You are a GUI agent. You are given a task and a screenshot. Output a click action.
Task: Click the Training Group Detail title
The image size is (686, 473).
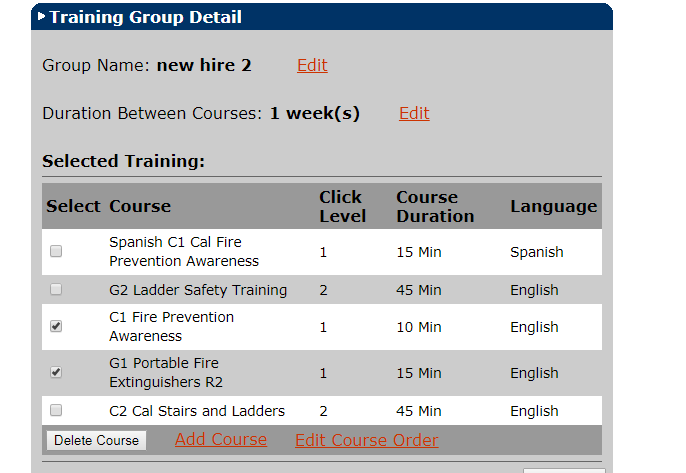[x=145, y=17]
